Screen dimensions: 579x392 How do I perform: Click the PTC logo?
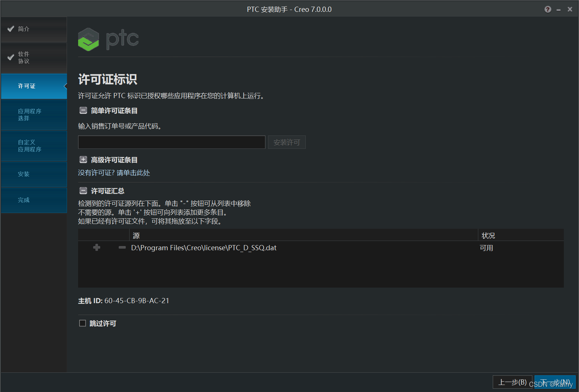pyautogui.click(x=108, y=39)
